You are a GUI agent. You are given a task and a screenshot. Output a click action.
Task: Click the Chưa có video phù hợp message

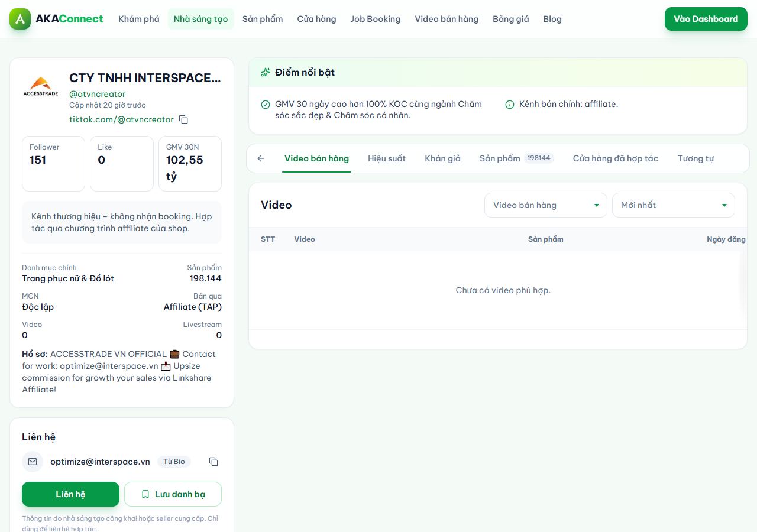[x=503, y=290]
